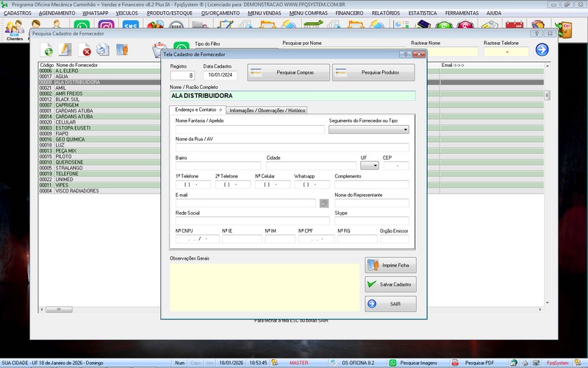Expand Segmento do Fornecedor ou Tipo dropdown

point(405,130)
